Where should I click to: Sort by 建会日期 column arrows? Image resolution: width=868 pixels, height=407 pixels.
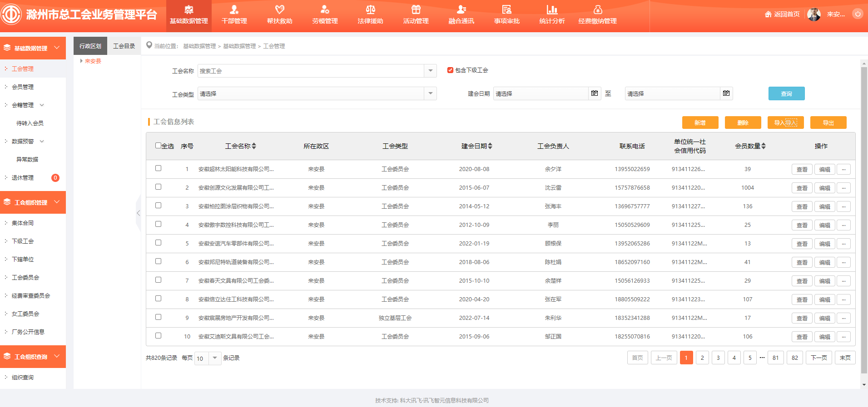pos(490,146)
